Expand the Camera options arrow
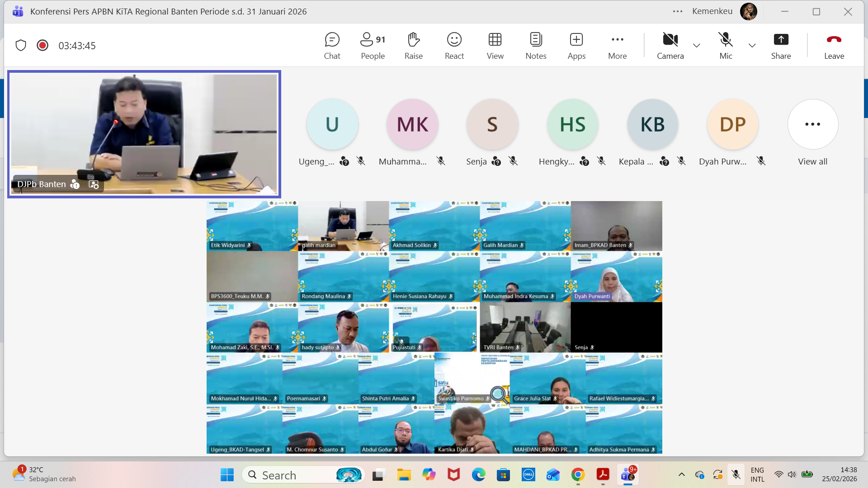868x488 pixels. pos(697,45)
